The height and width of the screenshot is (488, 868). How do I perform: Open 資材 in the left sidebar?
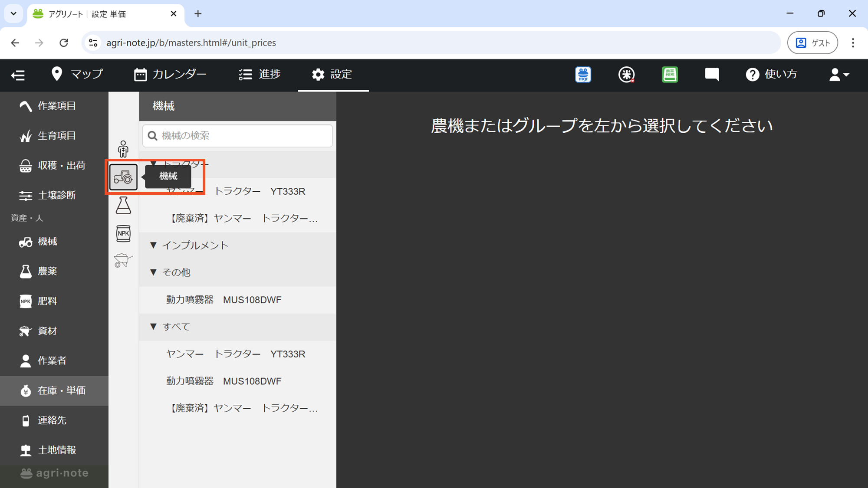point(54,331)
